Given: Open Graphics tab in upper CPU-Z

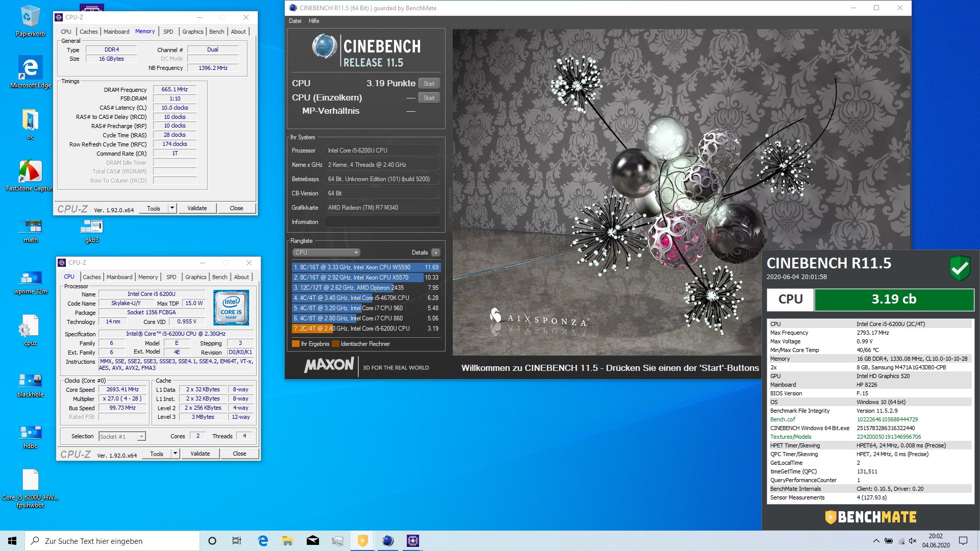Looking at the screenshot, I should [193, 32].
